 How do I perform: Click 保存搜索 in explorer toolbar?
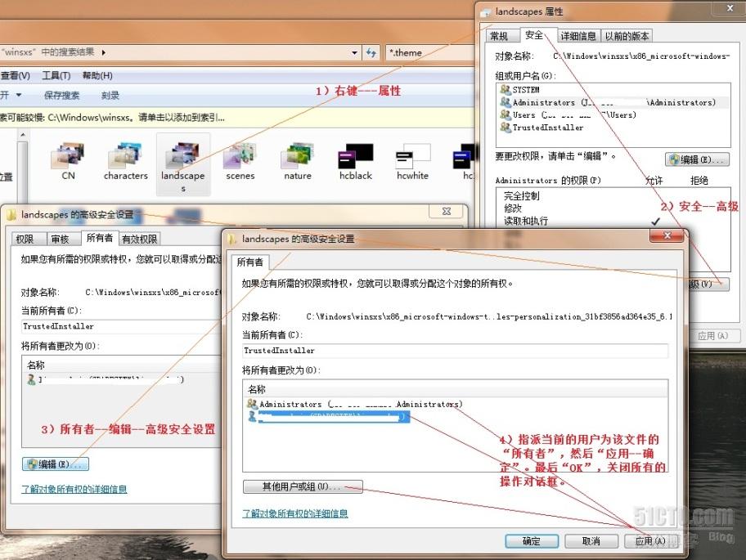[62, 95]
